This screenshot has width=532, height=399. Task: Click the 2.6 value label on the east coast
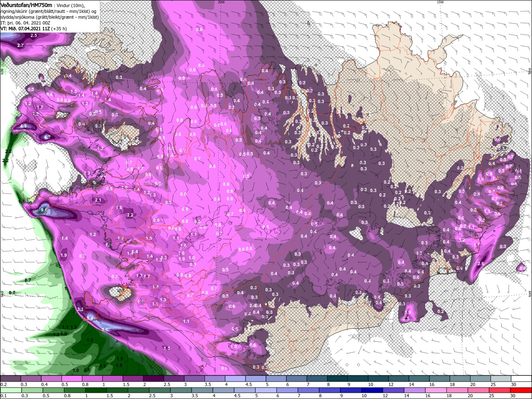(481, 264)
